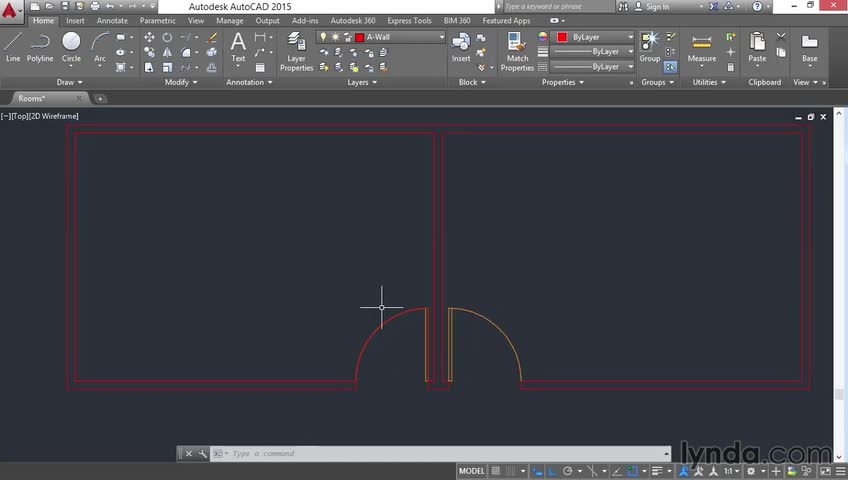Choose the Polyline tool
The width and height of the screenshot is (848, 480).
click(x=40, y=46)
